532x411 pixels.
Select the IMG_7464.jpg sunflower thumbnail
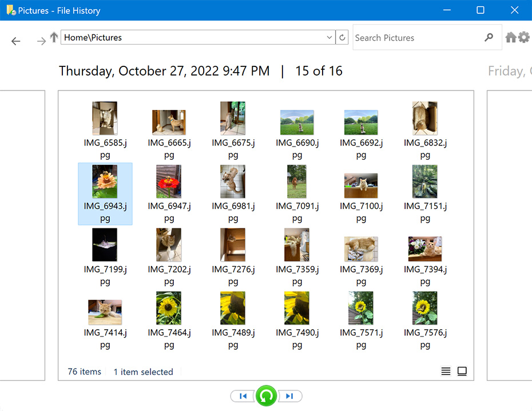point(169,307)
